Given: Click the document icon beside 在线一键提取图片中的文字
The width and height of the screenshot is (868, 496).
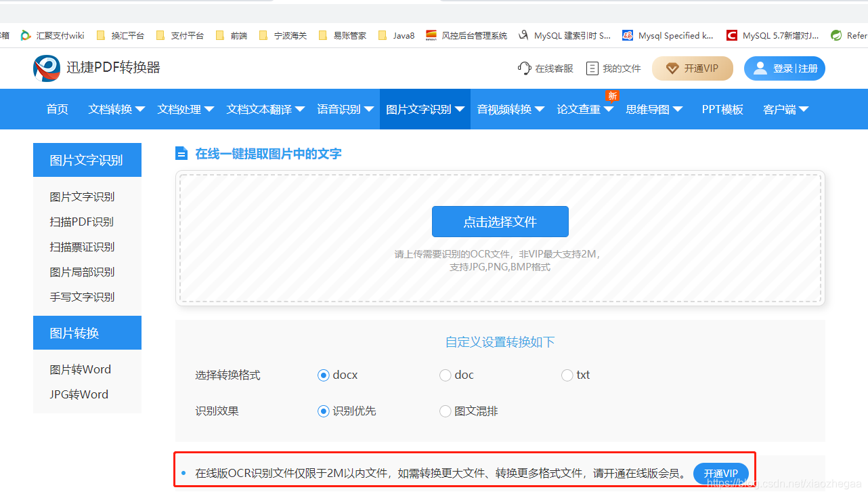Looking at the screenshot, I should coord(181,154).
